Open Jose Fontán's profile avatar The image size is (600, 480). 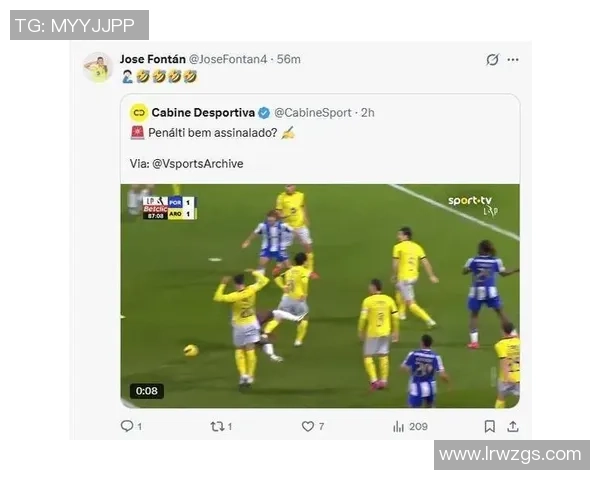pos(97,67)
